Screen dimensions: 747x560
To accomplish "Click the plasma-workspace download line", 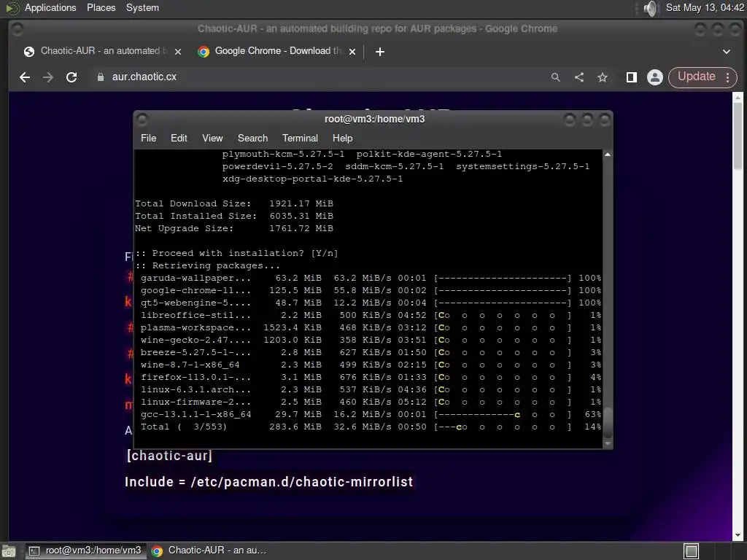I will [x=371, y=327].
